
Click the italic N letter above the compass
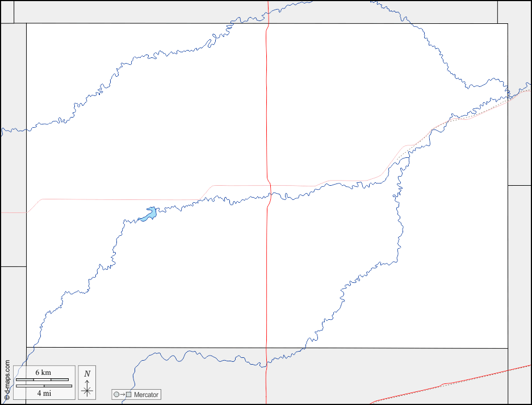(x=87, y=374)
